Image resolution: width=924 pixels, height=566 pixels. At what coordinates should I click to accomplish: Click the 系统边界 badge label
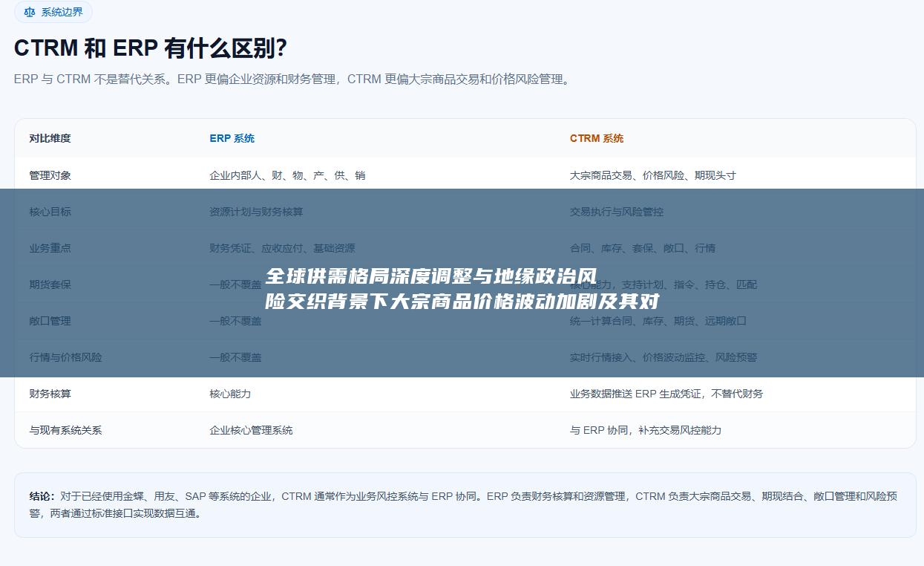click(62, 12)
